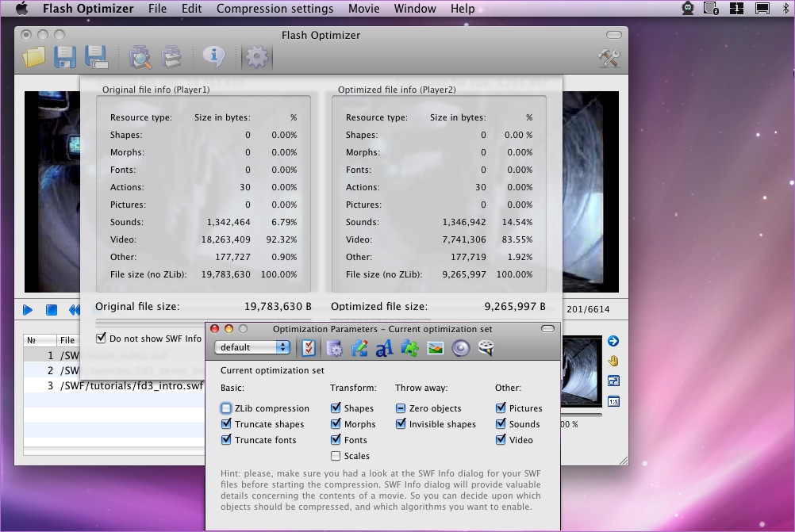Open the database gear settings icon
The width and height of the screenshot is (795, 532).
pyautogui.click(x=334, y=348)
